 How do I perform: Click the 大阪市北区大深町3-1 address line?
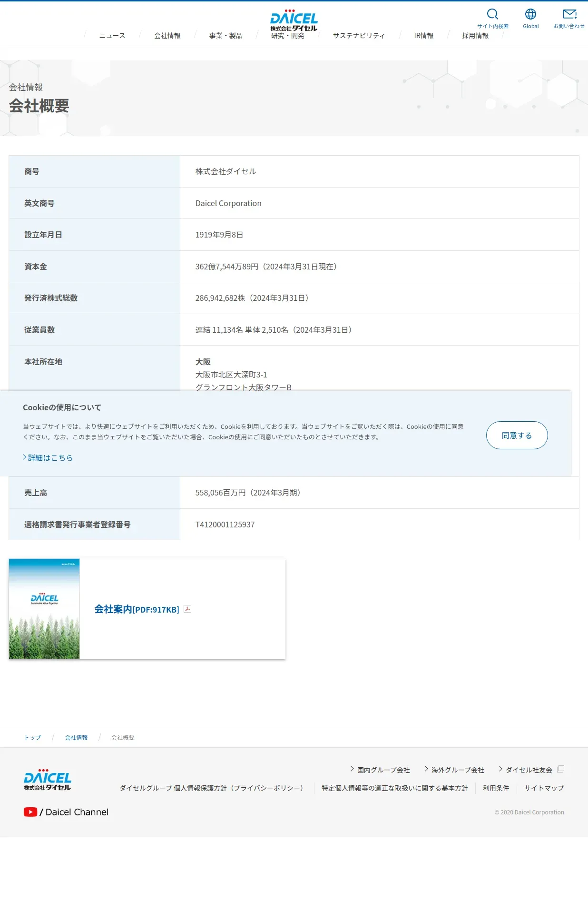231,375
